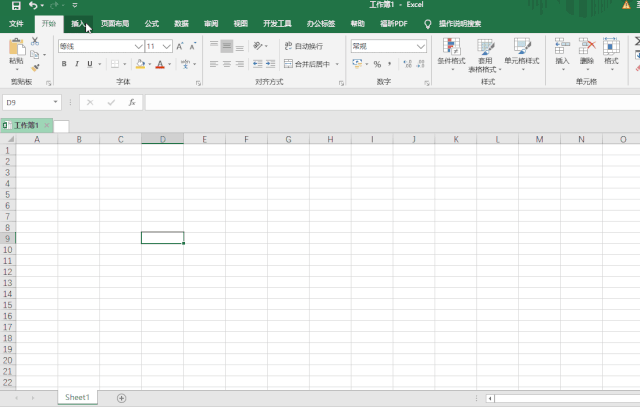Click the insert function fx icon
The image size is (640, 407).
(x=132, y=102)
